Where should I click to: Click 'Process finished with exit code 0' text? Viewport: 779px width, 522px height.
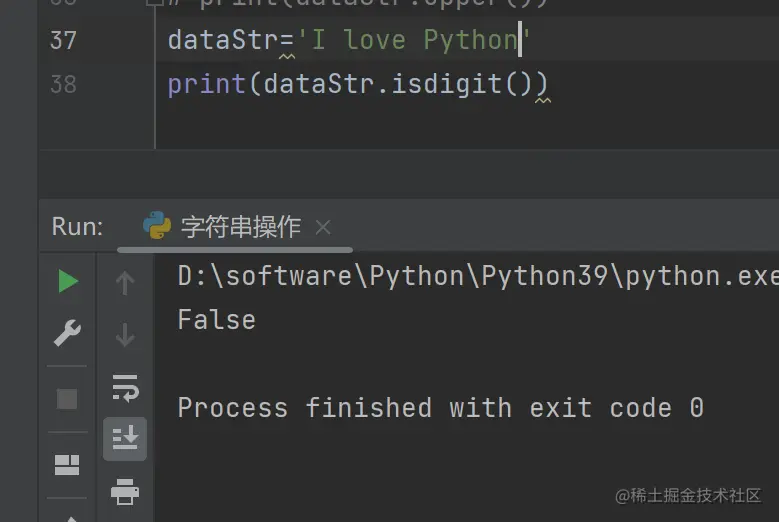click(x=441, y=408)
